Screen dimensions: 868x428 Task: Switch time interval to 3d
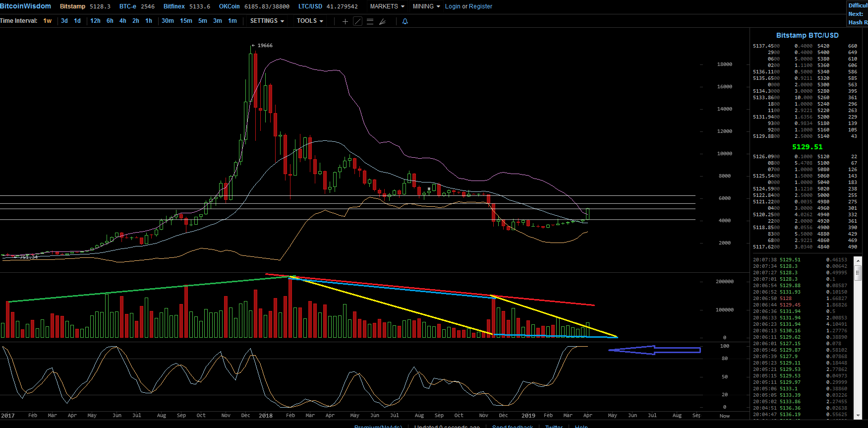(64, 21)
